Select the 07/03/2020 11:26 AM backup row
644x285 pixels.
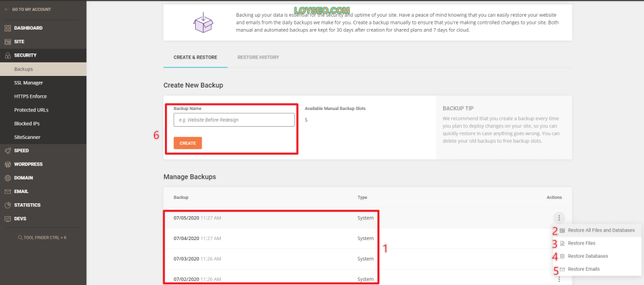click(368, 259)
